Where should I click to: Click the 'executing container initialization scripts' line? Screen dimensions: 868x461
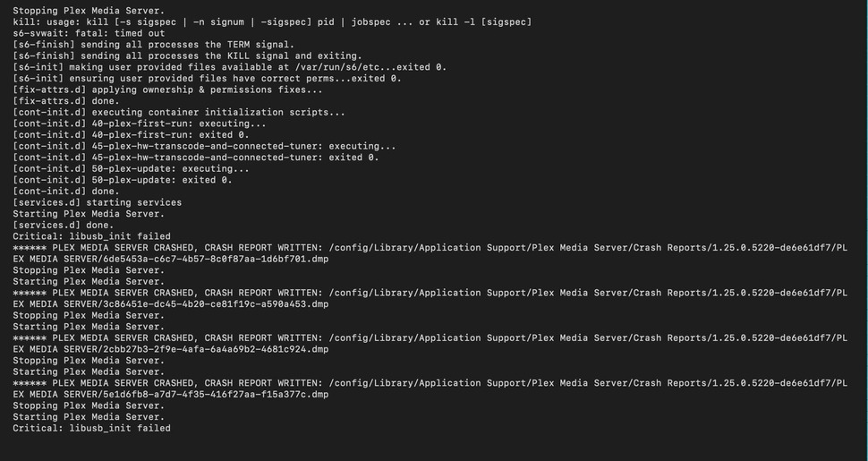click(178, 112)
